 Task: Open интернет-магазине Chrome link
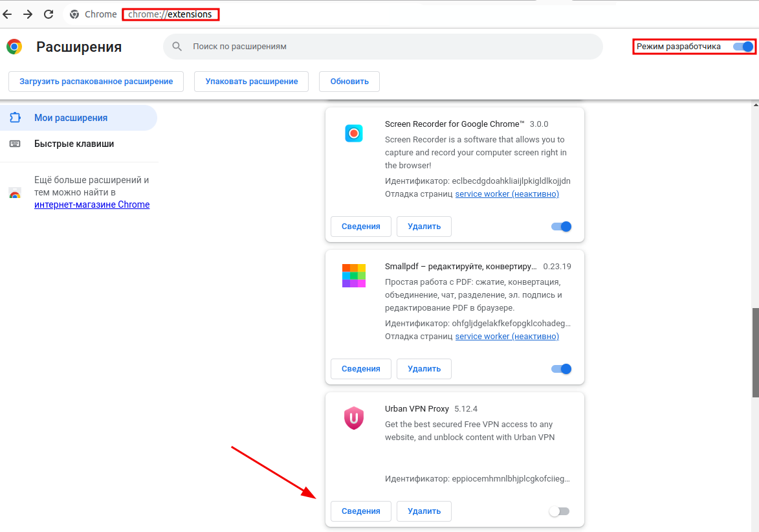(92, 205)
